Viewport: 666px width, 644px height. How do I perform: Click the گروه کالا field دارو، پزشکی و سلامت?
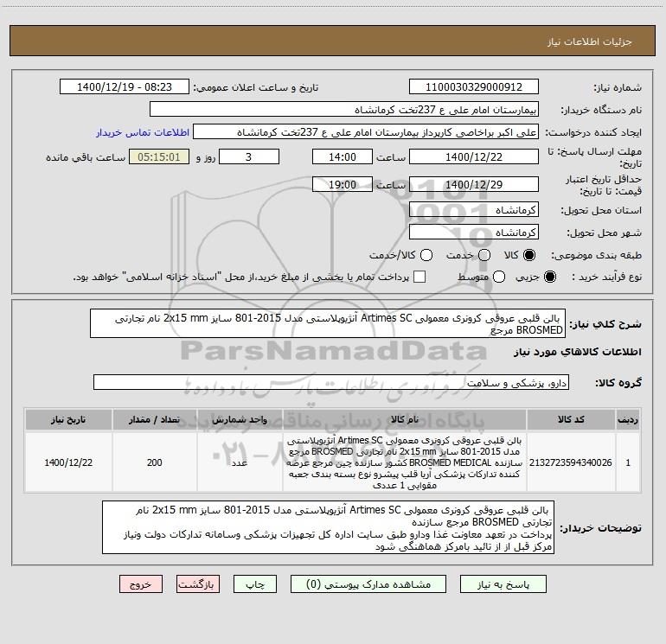331,382
